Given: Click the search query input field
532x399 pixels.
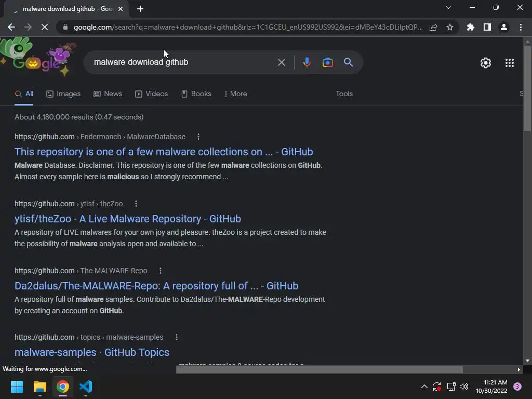Looking at the screenshot, I should tap(183, 62).
